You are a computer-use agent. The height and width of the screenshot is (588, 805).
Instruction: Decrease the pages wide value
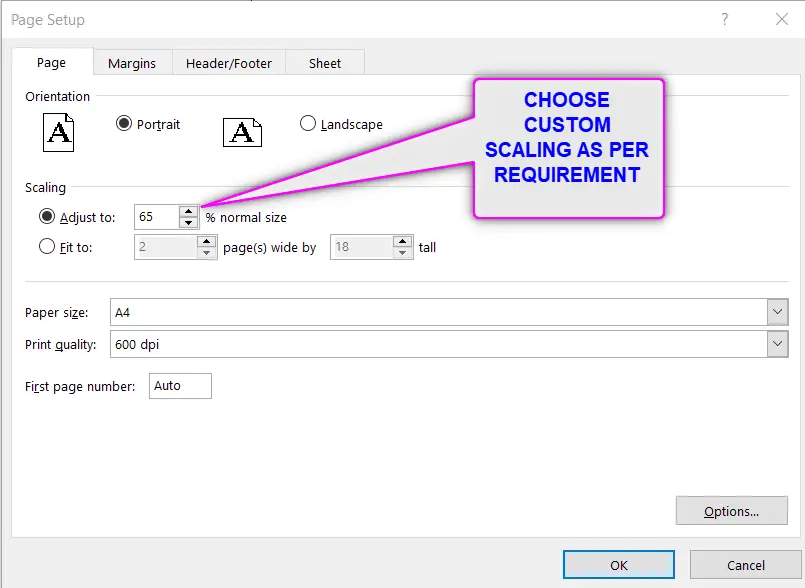pos(206,253)
